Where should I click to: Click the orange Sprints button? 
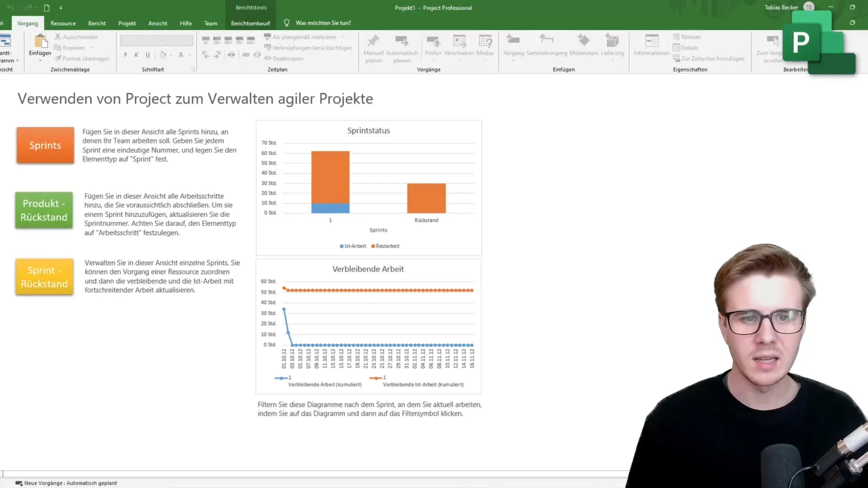coord(45,145)
